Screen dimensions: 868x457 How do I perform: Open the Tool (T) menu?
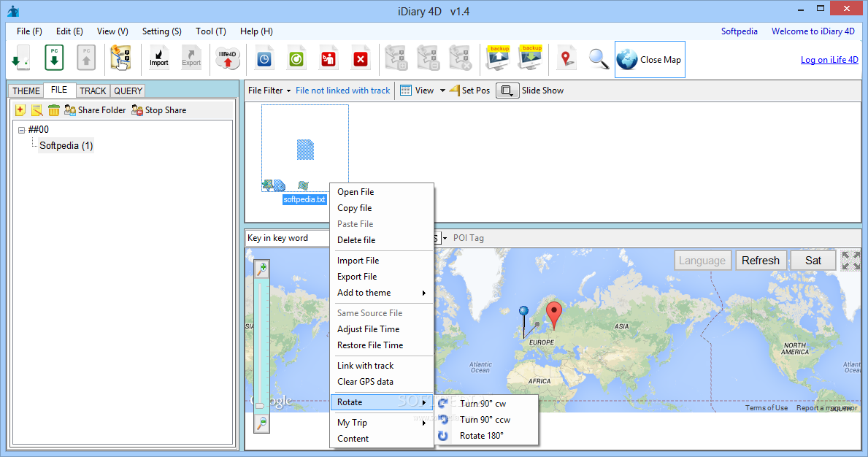pos(211,31)
